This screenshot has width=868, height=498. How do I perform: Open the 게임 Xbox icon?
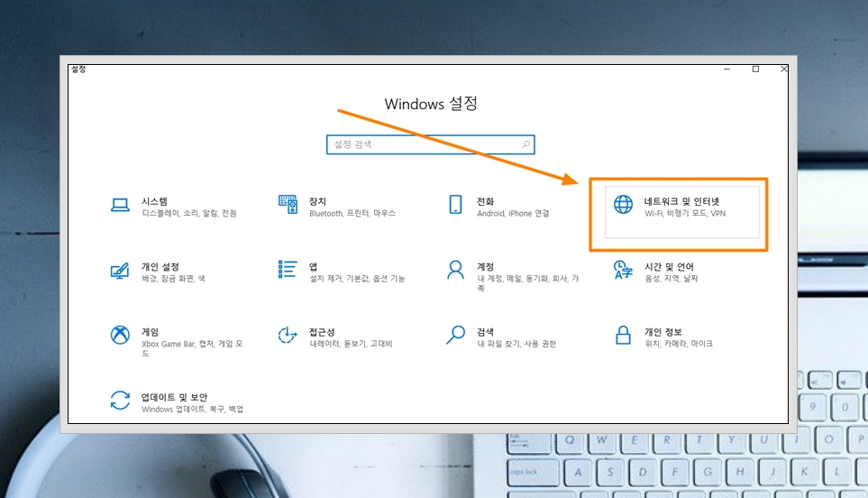pyautogui.click(x=120, y=335)
